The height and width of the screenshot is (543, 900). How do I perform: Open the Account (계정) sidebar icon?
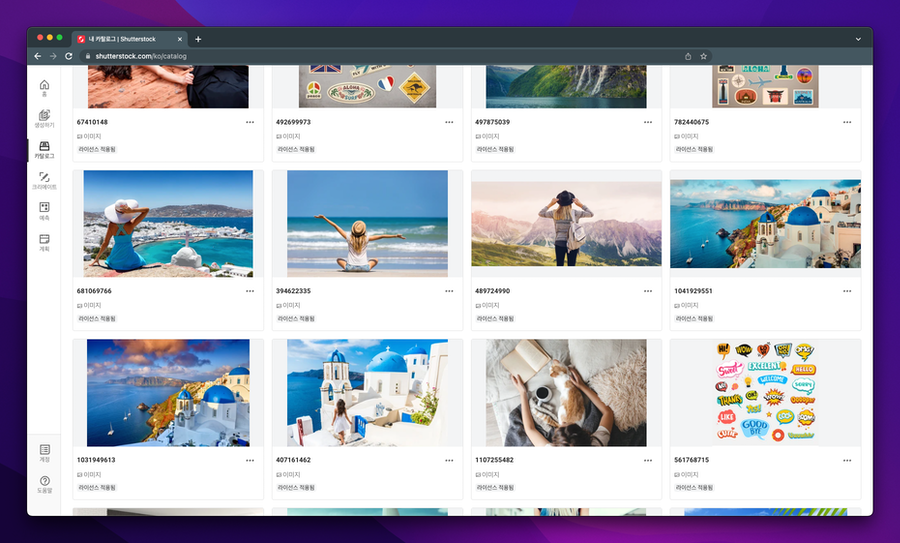point(44,453)
